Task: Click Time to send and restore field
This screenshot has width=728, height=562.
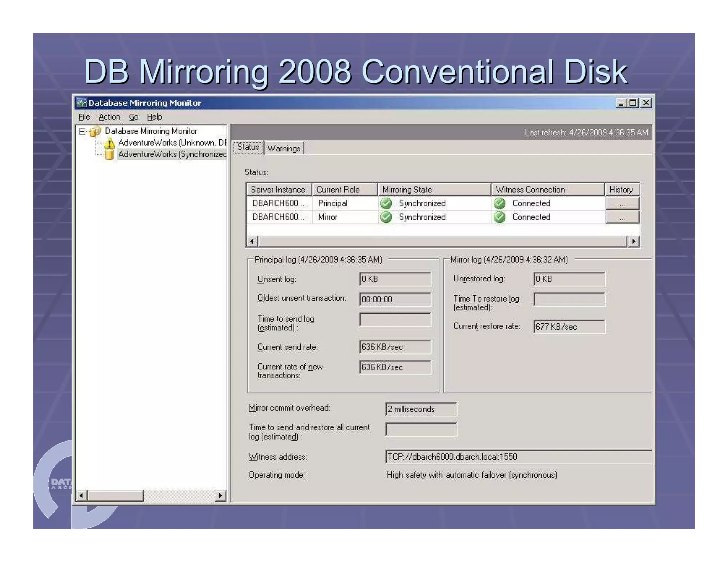Action: (x=421, y=429)
